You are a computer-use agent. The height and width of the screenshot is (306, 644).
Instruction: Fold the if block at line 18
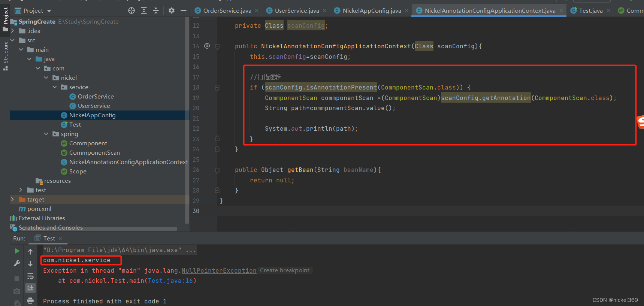(x=217, y=88)
